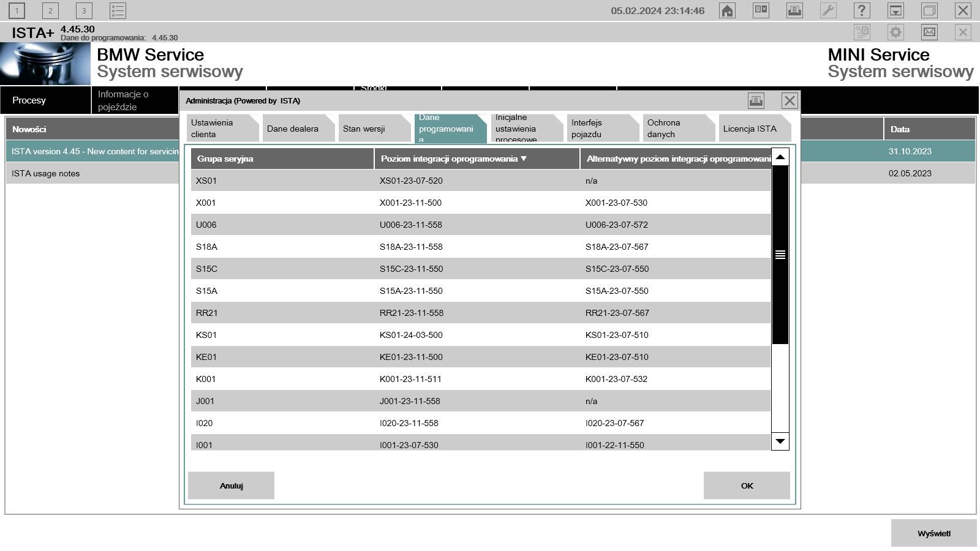The image size is (980, 551).
Task: Select the Dane programowania tab
Action: [451, 128]
